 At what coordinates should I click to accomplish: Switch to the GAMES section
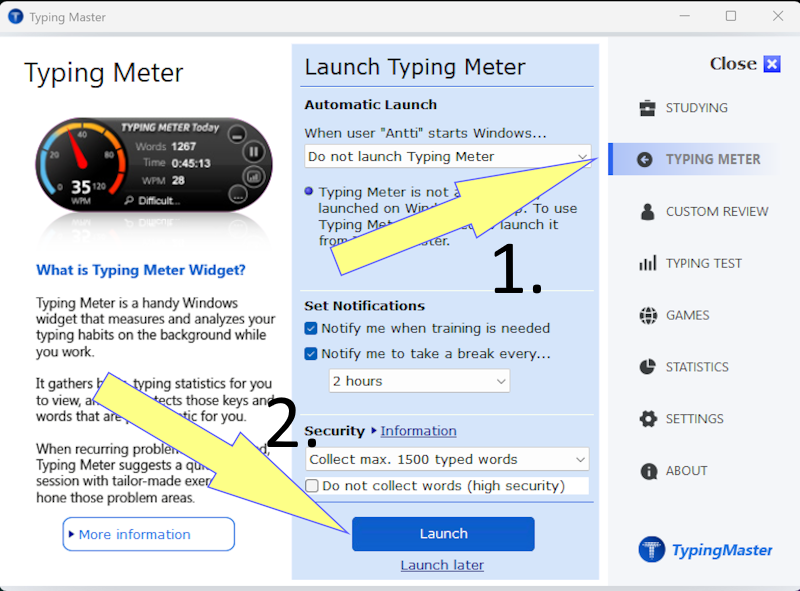[687, 315]
